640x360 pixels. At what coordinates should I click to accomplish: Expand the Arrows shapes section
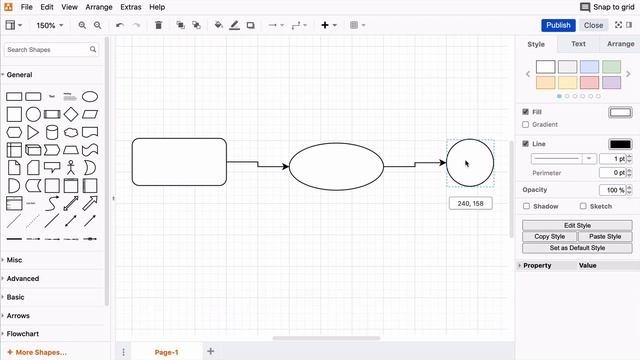pyautogui.click(x=18, y=316)
